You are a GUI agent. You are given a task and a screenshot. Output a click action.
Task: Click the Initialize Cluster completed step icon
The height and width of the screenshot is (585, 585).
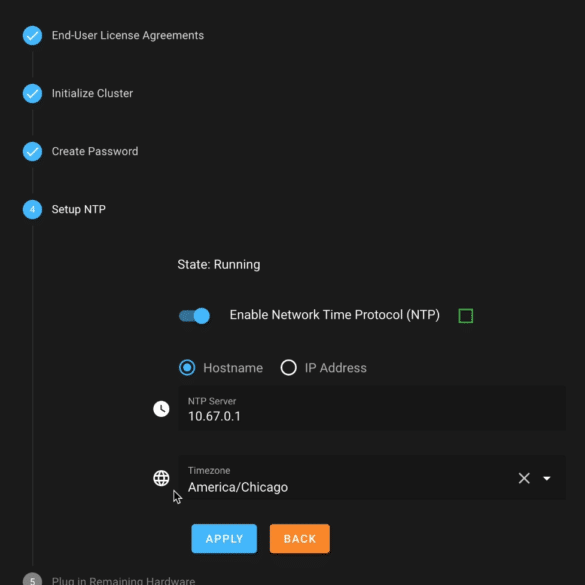pyautogui.click(x=32, y=93)
